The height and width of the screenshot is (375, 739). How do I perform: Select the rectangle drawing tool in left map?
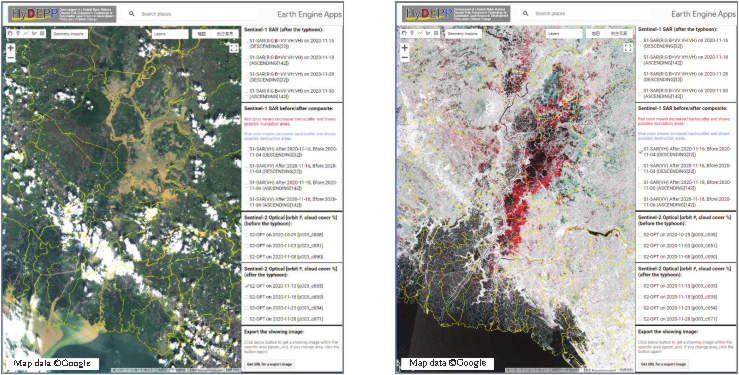pyautogui.click(x=42, y=33)
